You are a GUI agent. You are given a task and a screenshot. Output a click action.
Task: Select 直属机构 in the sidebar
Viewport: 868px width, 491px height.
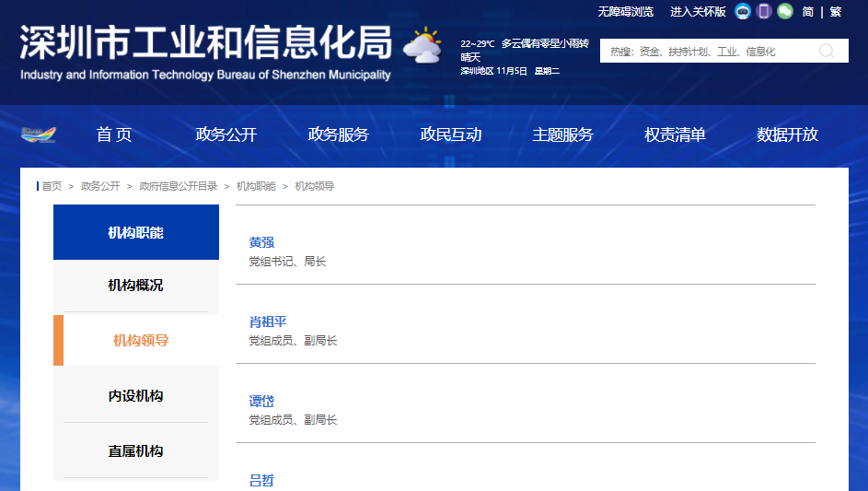tap(135, 451)
